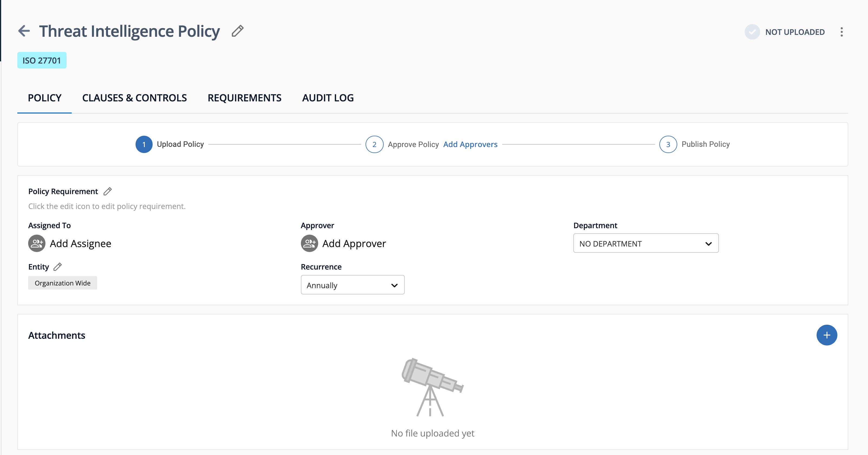Viewport: 868px width, 455px height.
Task: Click the Organization Wide entity chip
Action: click(62, 283)
